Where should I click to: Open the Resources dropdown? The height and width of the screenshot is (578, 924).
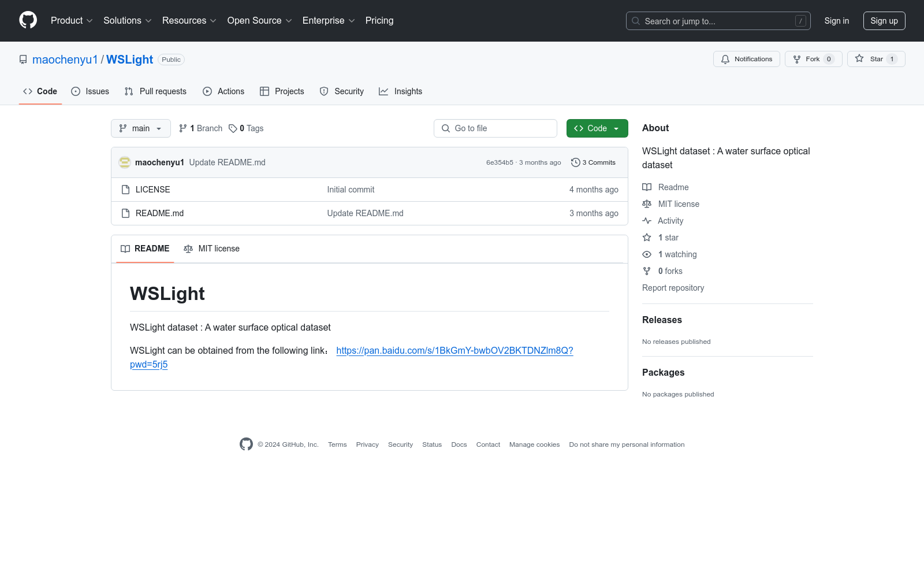click(x=189, y=20)
